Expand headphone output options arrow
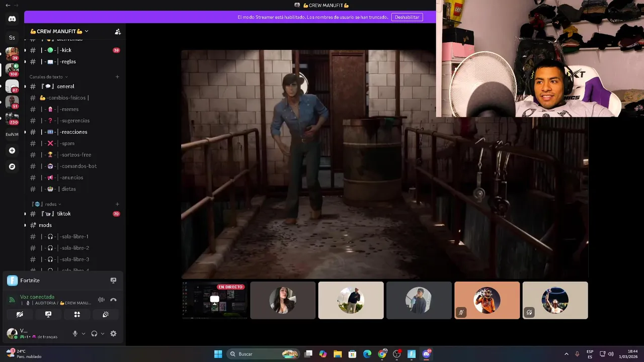Screen dimensions: 644x362 click(103, 333)
